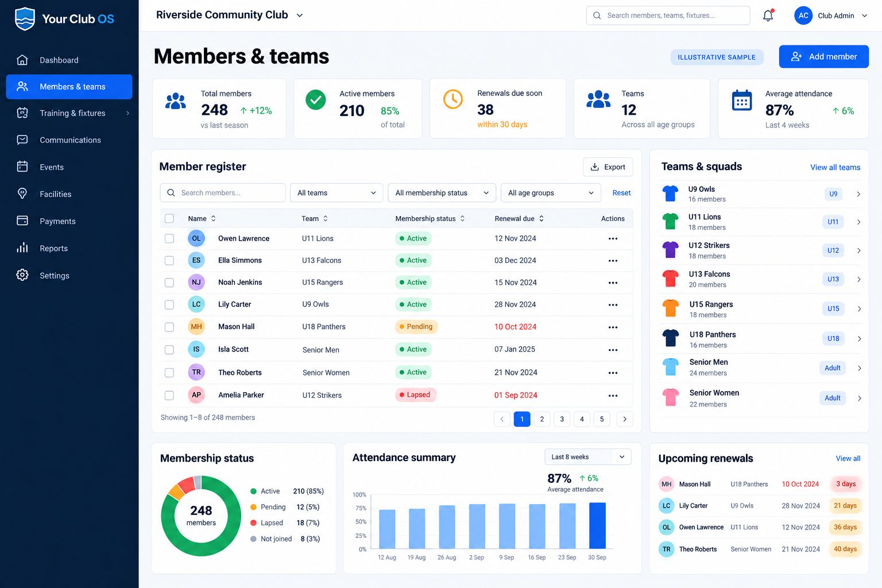Check the box for Isla Scott
Screen dimensions: 882x588
coord(169,350)
